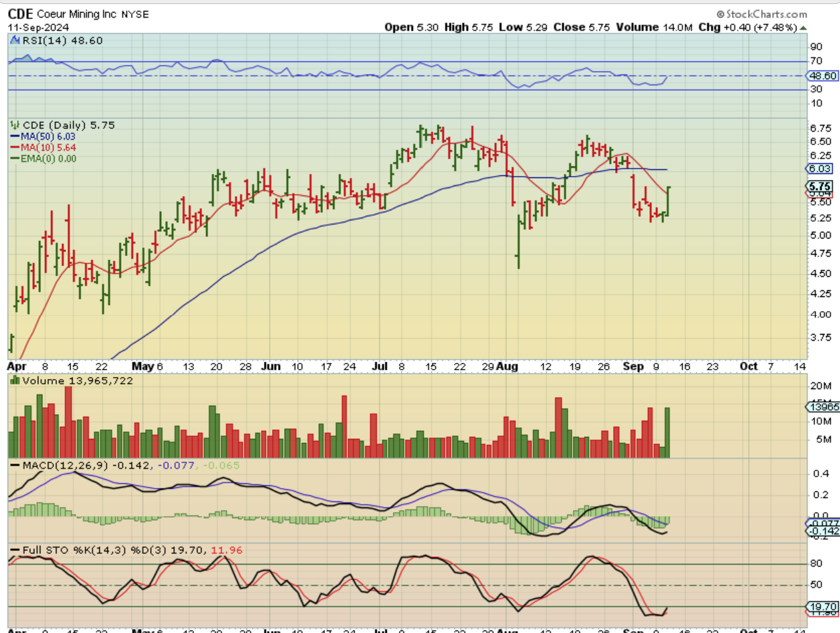Screen dimensions: 840x633
Task: Click the latest green price bar at 5.75
Action: click(668, 201)
